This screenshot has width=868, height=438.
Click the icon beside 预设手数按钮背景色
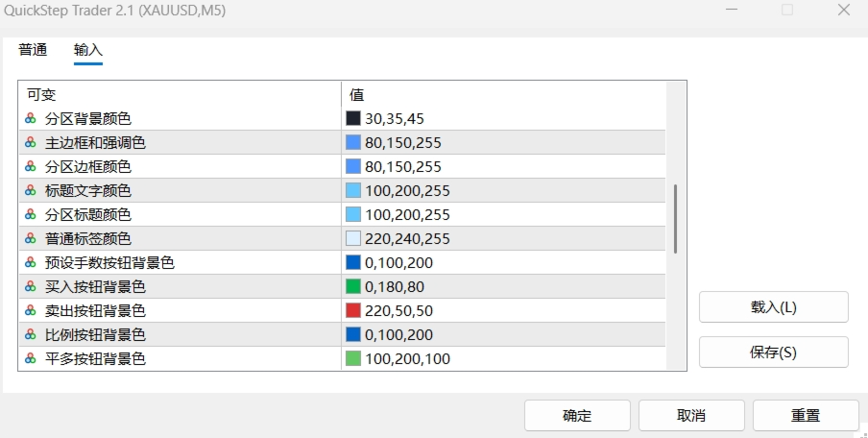click(x=31, y=263)
